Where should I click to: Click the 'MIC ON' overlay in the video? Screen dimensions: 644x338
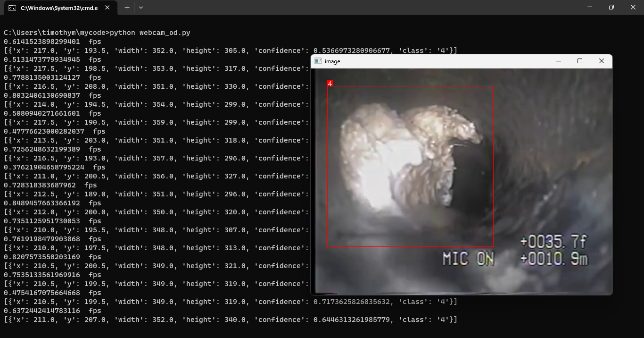pos(468,258)
